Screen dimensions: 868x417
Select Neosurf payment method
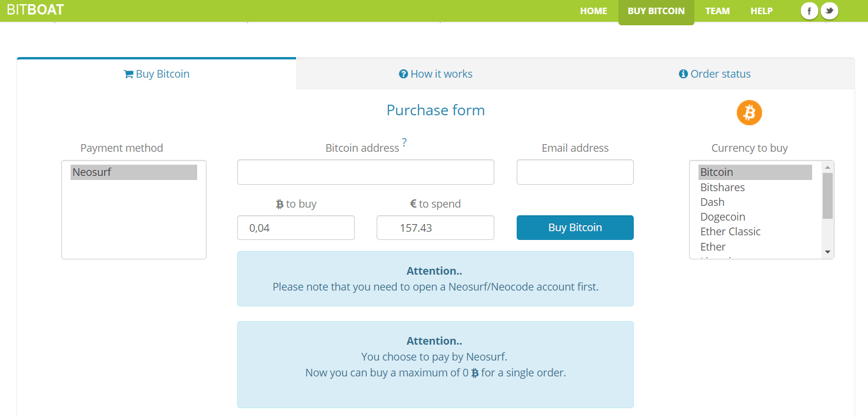point(134,172)
